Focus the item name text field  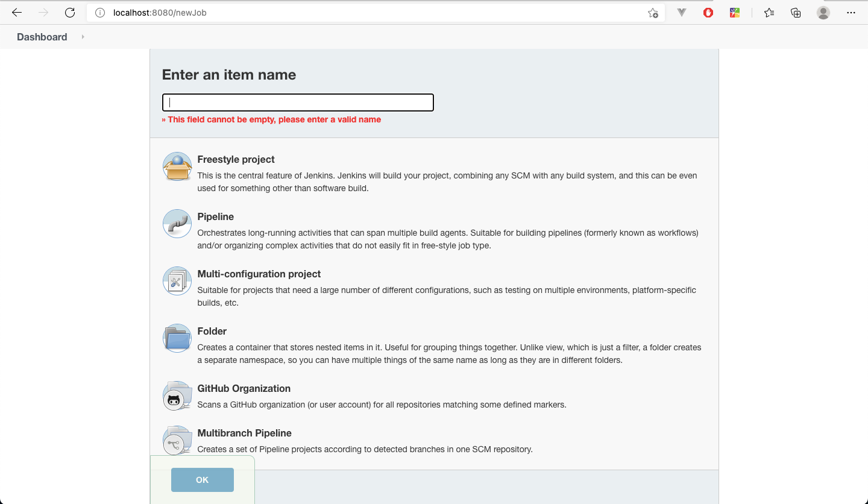click(x=298, y=102)
